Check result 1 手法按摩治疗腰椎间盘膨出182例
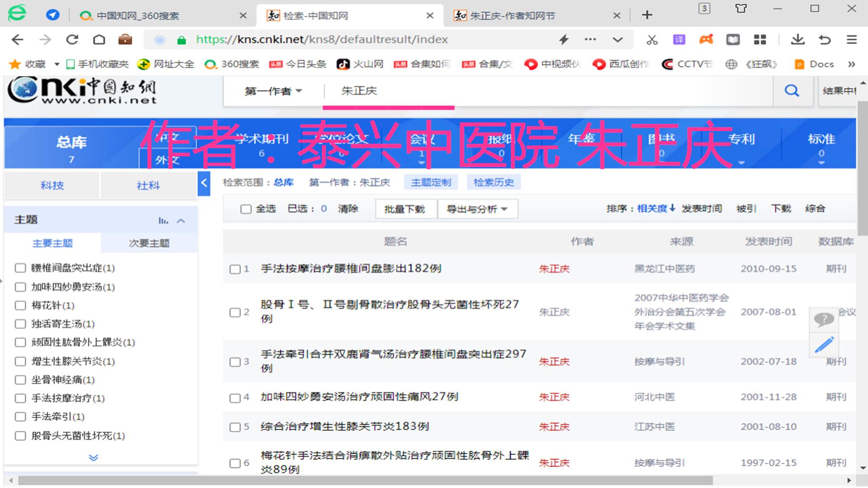 click(235, 269)
